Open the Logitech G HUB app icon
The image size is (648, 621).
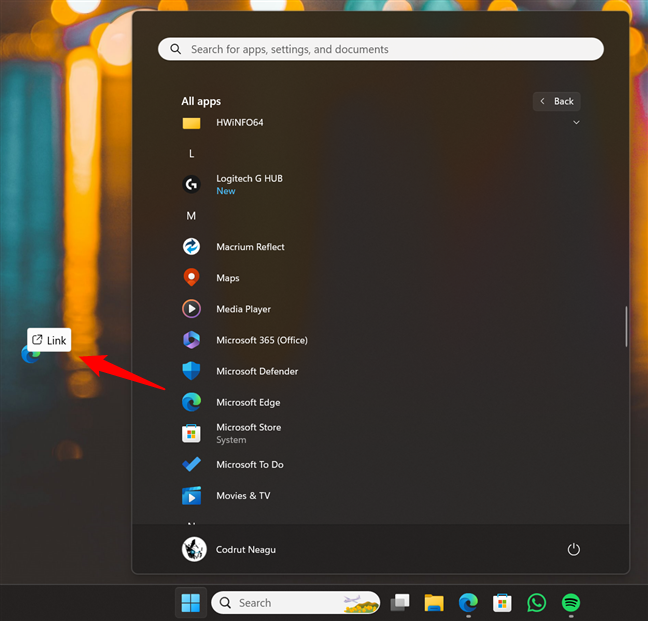pos(191,184)
